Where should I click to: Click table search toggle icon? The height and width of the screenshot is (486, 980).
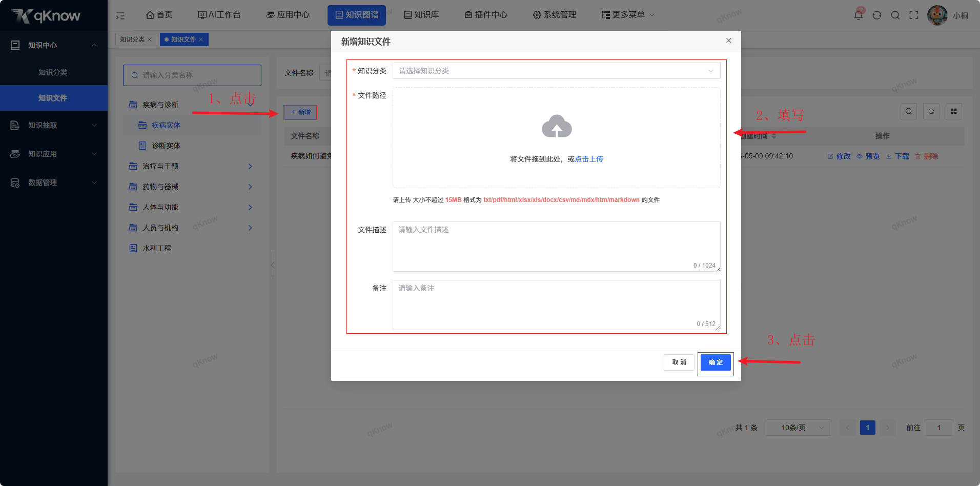click(909, 111)
